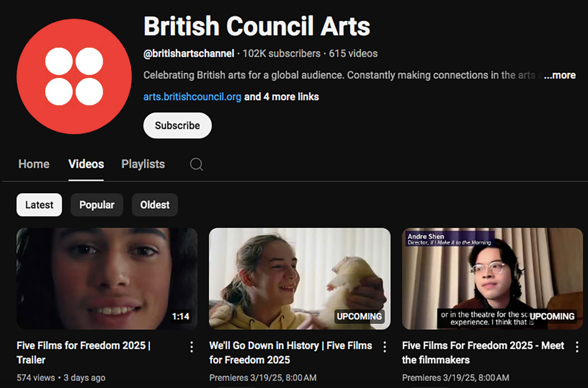Play the Five Films for Freedom Trailer thumbnail
Screen dimensions: 588x388
[107, 278]
